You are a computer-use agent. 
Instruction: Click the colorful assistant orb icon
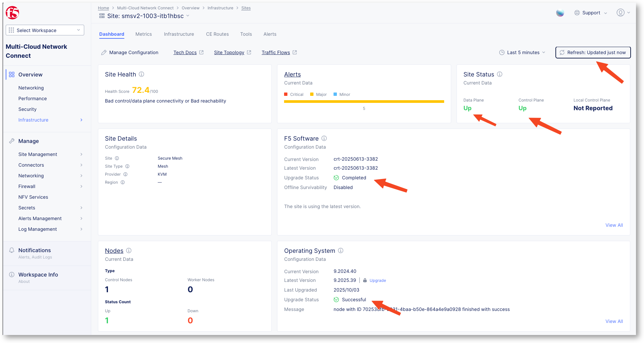[560, 13]
